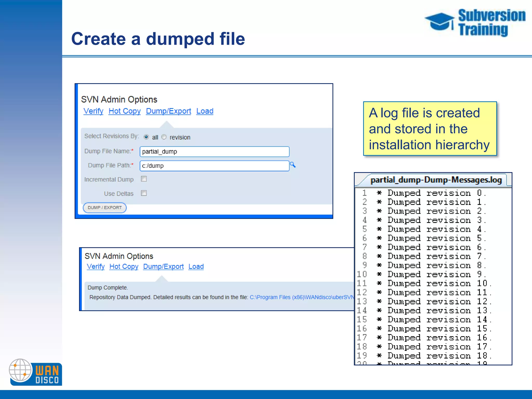Screen dimensions: 532x399
Task: Click the DUMP / EXPORT button
Action: click(105, 208)
